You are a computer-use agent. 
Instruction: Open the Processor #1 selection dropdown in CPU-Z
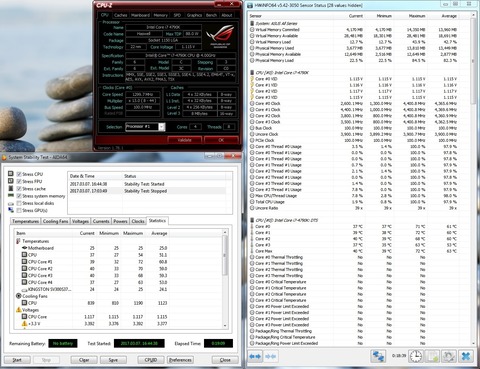tap(162, 127)
